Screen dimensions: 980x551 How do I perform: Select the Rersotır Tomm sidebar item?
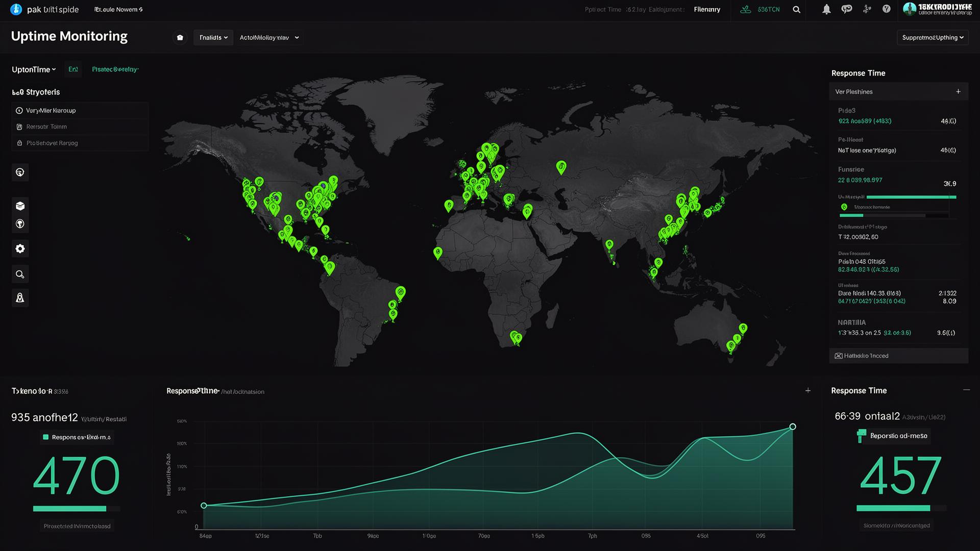point(46,127)
